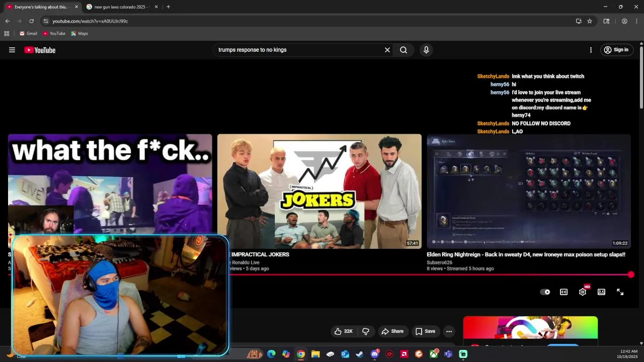Go to the YouTube home logo
The height and width of the screenshot is (362, 644).
[x=40, y=50]
